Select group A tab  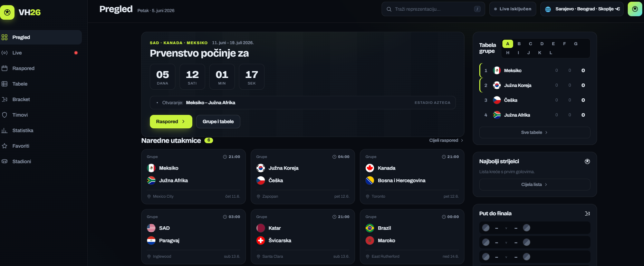[x=508, y=44]
